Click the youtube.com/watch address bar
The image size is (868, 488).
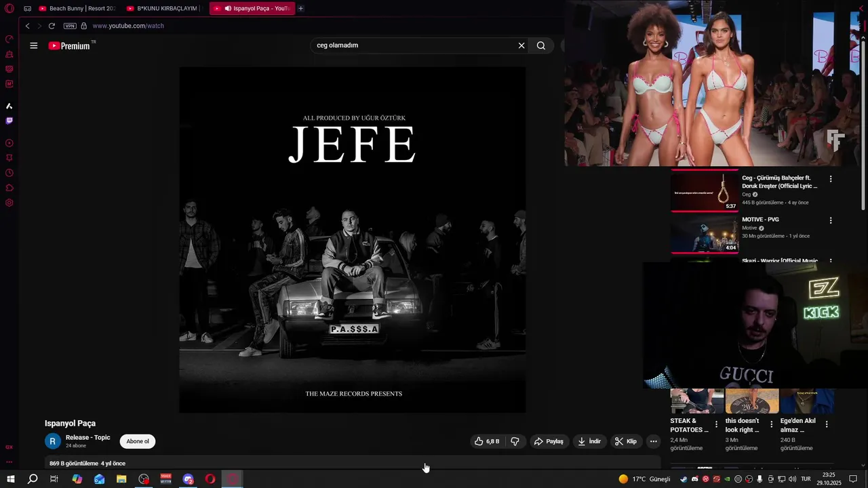(128, 26)
